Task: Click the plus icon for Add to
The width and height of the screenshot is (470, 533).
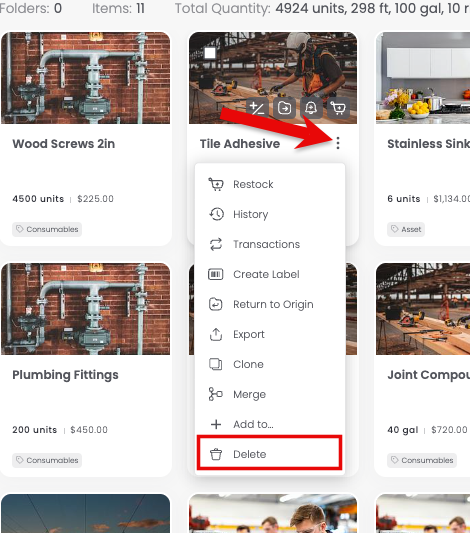Action: coord(216,424)
